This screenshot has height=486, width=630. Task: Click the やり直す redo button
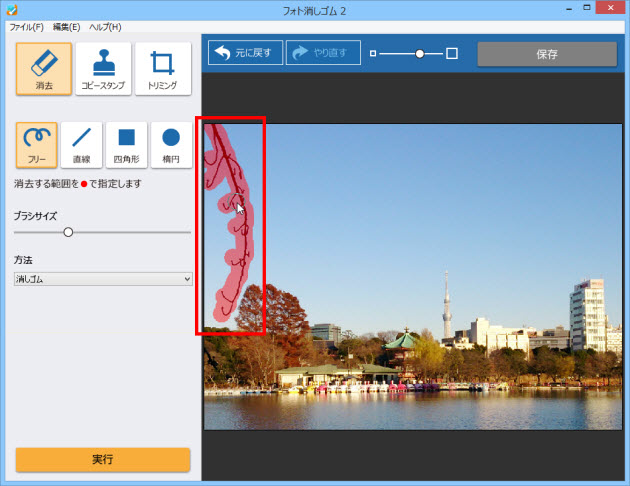tap(323, 52)
